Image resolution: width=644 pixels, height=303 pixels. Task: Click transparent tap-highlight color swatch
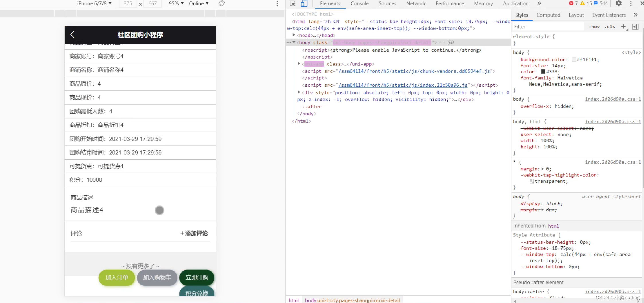pyautogui.click(x=531, y=181)
